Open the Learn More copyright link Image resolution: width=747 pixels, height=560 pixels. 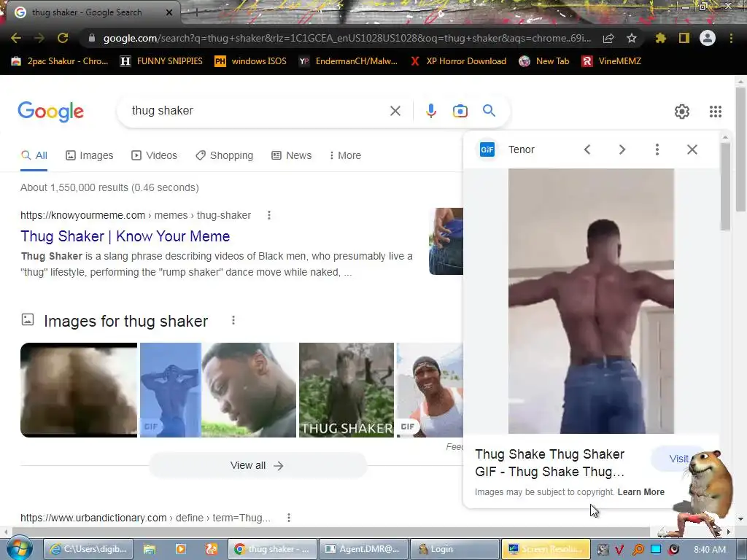click(x=640, y=492)
